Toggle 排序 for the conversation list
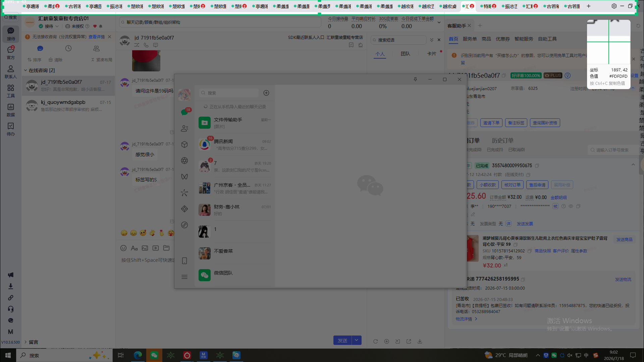This screenshot has width=644, height=362. coord(34,60)
